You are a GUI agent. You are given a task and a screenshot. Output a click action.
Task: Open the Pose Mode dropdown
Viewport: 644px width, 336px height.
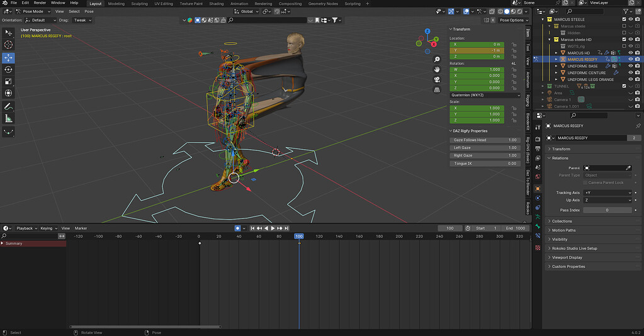(x=33, y=11)
